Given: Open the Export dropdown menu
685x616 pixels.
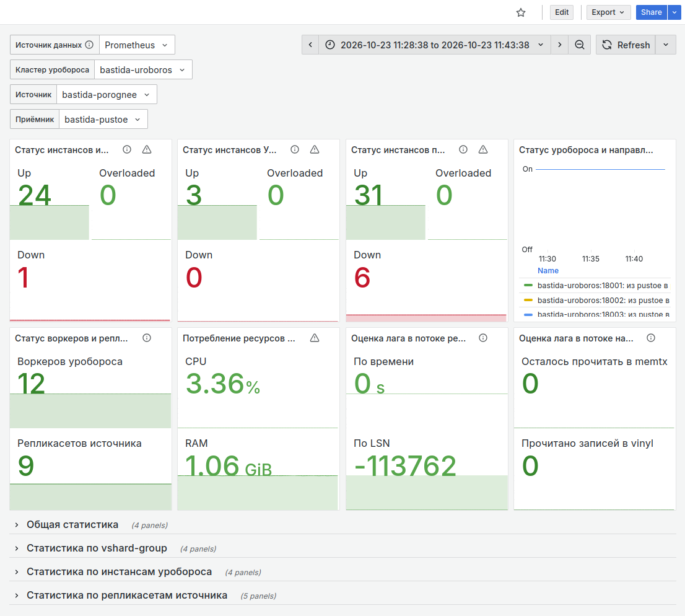Looking at the screenshot, I should pyautogui.click(x=608, y=12).
